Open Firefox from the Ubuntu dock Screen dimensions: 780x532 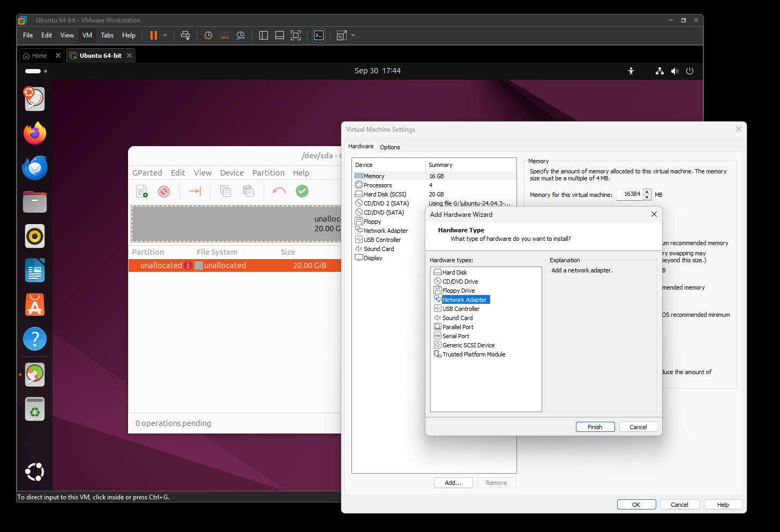pos(35,133)
